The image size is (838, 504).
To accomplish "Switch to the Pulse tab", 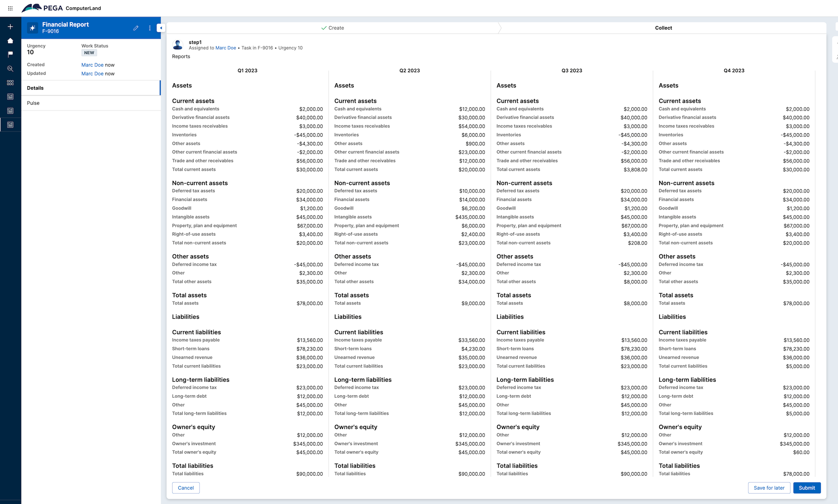I will pos(33,103).
